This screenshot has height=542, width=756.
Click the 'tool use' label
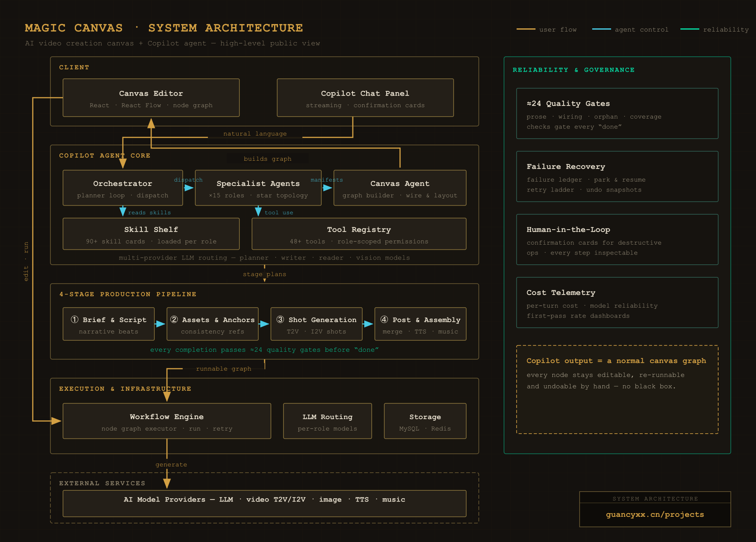(x=279, y=213)
